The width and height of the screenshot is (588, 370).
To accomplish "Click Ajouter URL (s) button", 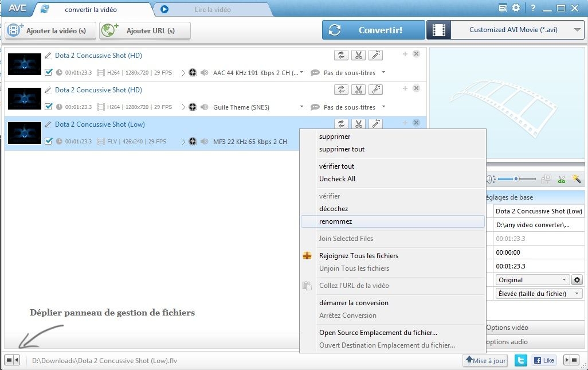I will click(x=144, y=30).
